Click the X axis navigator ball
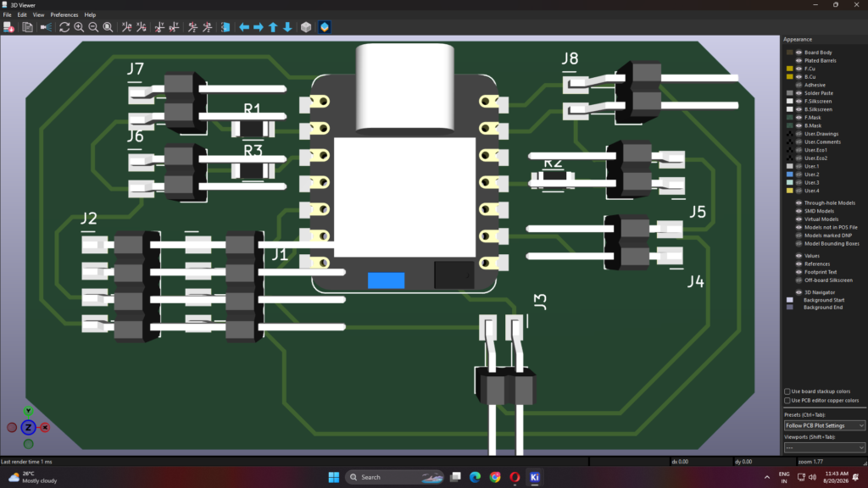Viewport: 868px width, 488px height. pos(45,428)
